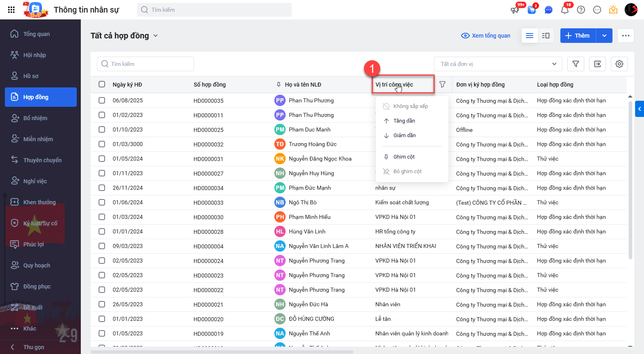This screenshot has height=354, width=644.
Task: Open the Tất cả đơn vị dropdown
Action: click(x=498, y=64)
